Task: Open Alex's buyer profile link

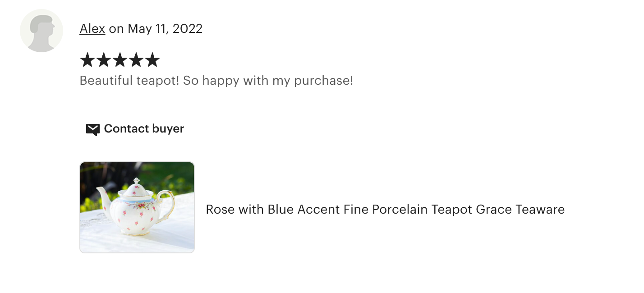Action: click(92, 29)
